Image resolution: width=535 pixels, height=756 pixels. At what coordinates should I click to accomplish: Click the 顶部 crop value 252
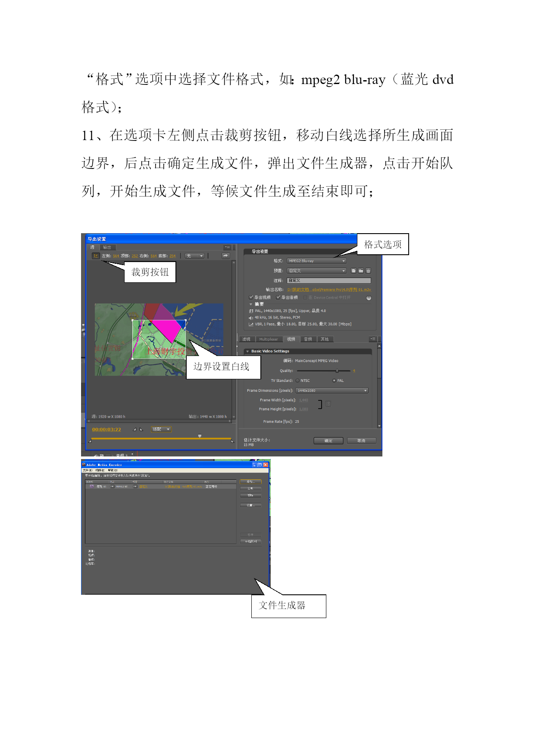pos(135,256)
